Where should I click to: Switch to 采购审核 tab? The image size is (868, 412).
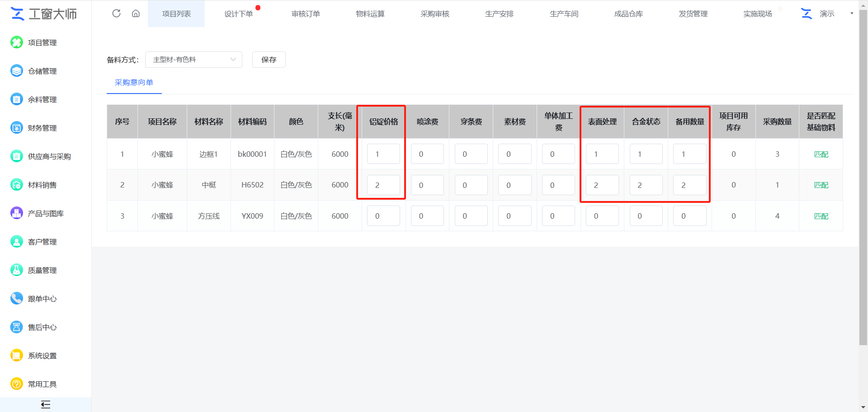[434, 14]
